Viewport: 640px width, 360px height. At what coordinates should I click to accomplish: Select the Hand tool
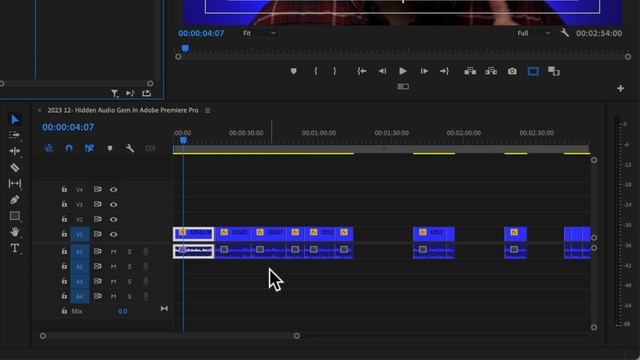(15, 232)
